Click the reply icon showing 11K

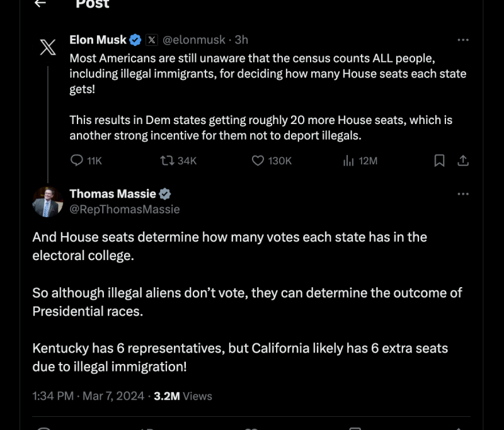coord(77,161)
